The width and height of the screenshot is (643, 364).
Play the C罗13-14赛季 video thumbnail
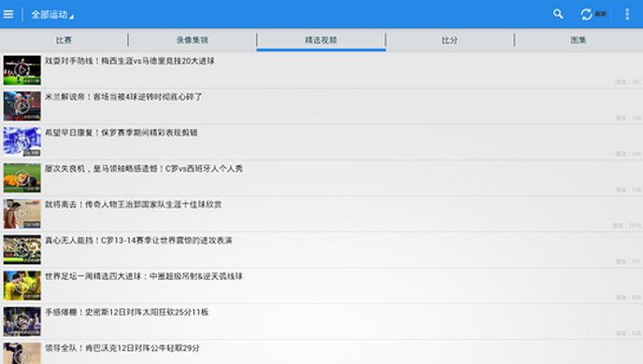(22, 250)
